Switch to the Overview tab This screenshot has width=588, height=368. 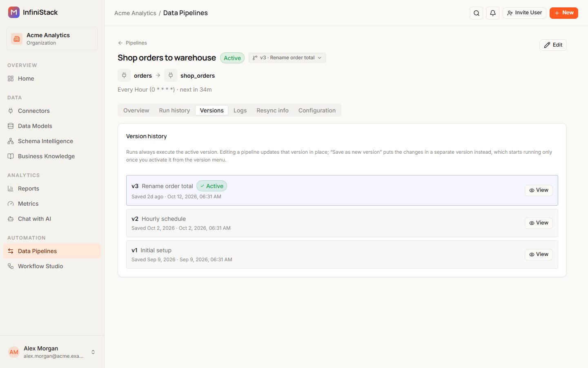[136, 110]
